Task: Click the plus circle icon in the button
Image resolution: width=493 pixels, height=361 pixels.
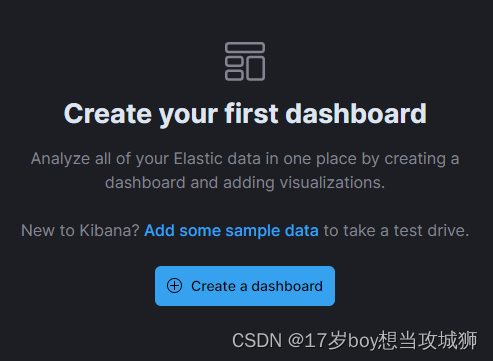Action: tap(174, 286)
